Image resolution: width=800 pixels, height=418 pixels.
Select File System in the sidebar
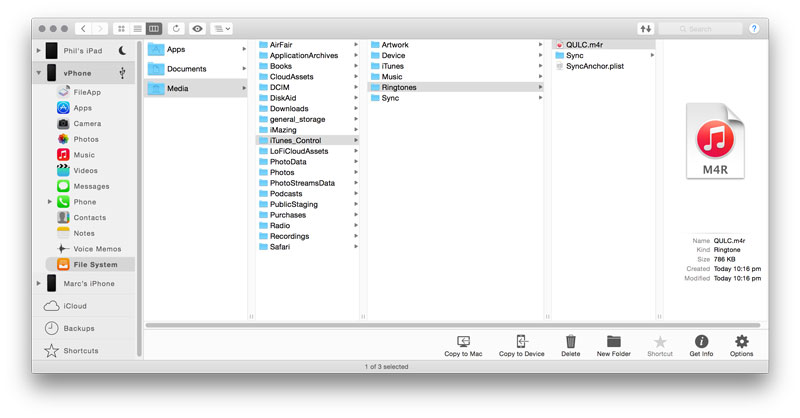point(90,264)
